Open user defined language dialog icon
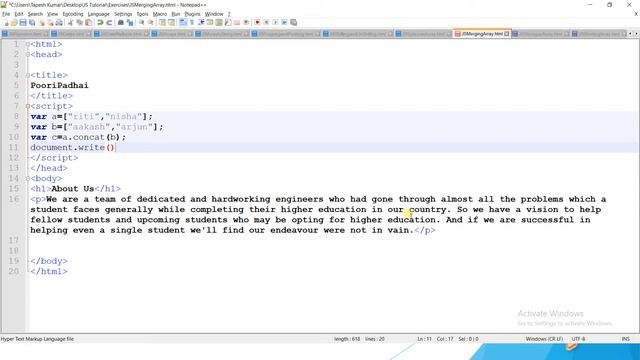The width and height of the screenshot is (640, 360). pyautogui.click(x=210, y=22)
